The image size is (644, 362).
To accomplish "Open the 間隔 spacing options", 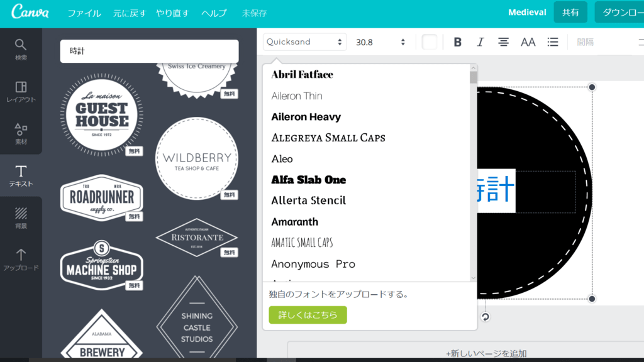I will [585, 42].
